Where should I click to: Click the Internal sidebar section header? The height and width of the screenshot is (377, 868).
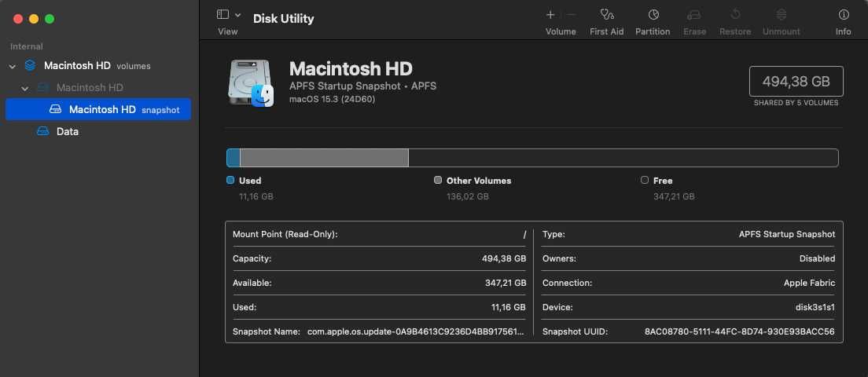27,46
